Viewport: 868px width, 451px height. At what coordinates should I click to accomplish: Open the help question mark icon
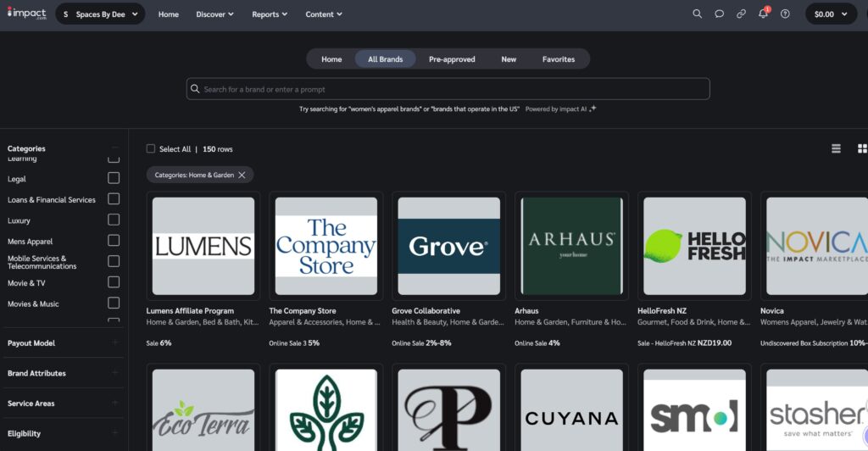785,14
